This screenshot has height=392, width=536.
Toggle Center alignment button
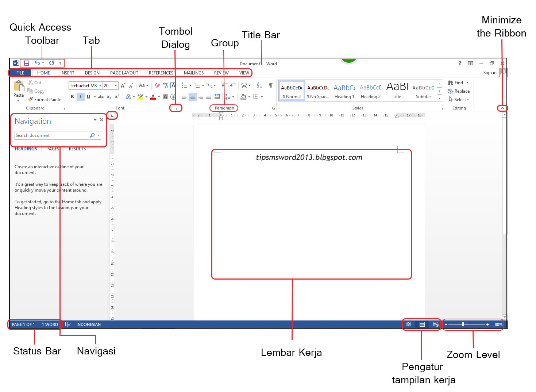[193, 97]
